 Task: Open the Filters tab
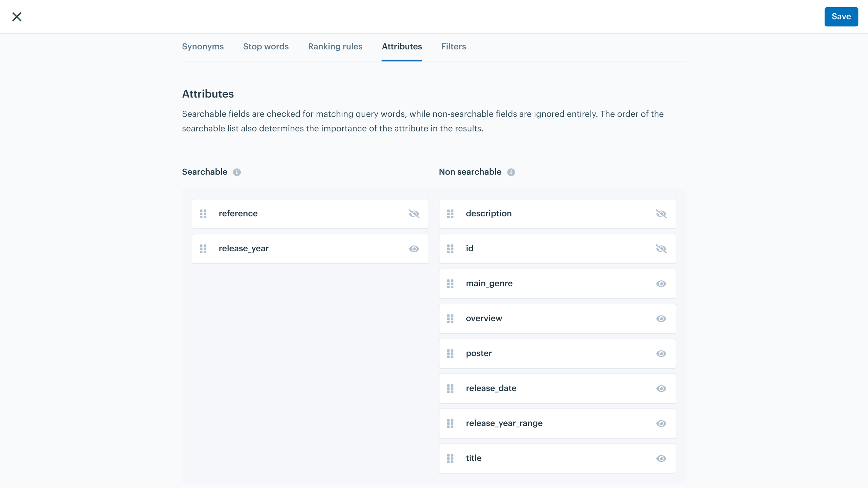pos(453,47)
